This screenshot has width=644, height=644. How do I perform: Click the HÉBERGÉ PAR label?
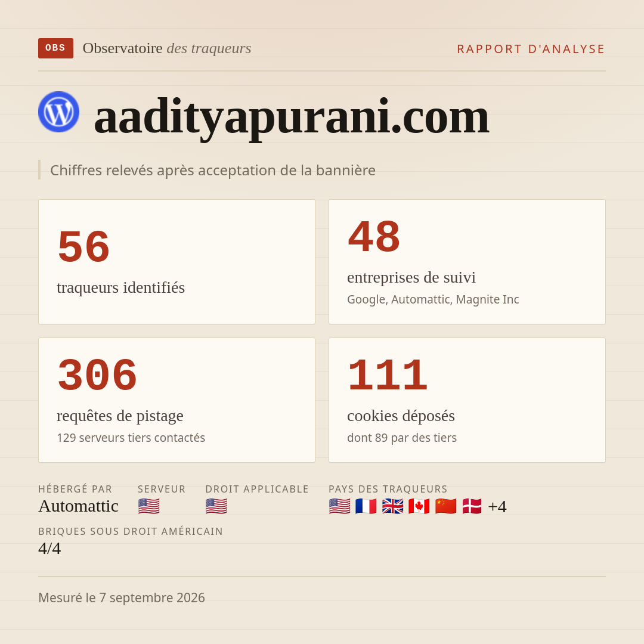click(75, 489)
